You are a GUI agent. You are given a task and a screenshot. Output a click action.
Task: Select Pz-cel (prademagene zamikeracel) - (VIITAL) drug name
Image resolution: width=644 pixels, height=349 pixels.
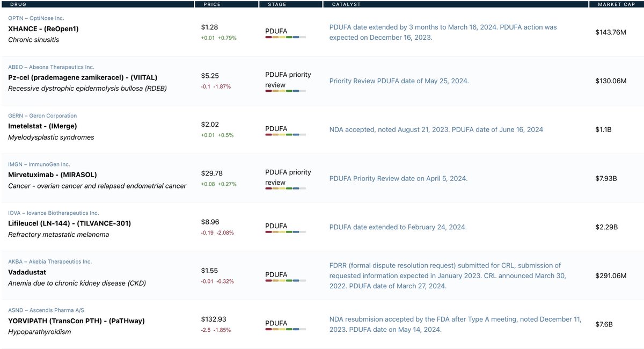(83, 77)
